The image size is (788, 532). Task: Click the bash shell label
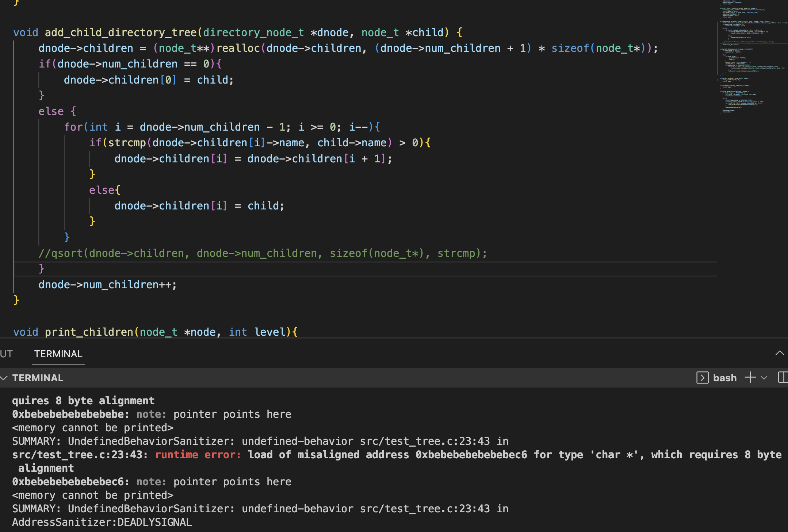pyautogui.click(x=725, y=378)
